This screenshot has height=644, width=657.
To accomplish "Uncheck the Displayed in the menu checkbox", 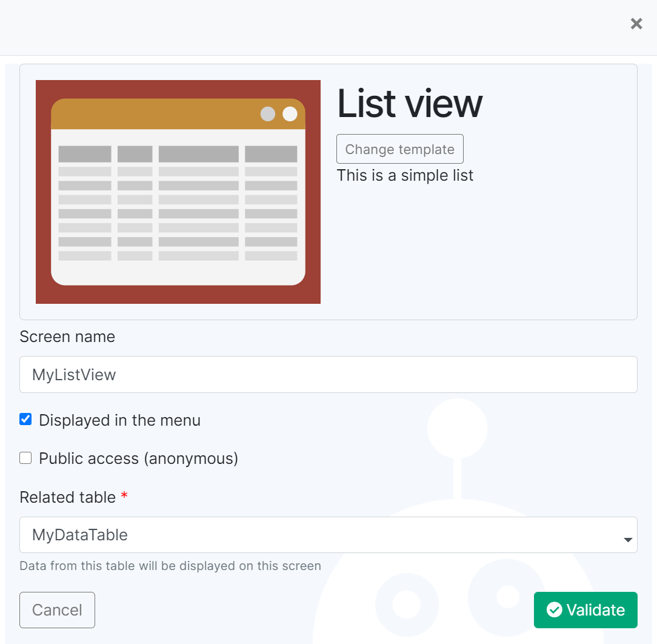I will pyautogui.click(x=25, y=420).
